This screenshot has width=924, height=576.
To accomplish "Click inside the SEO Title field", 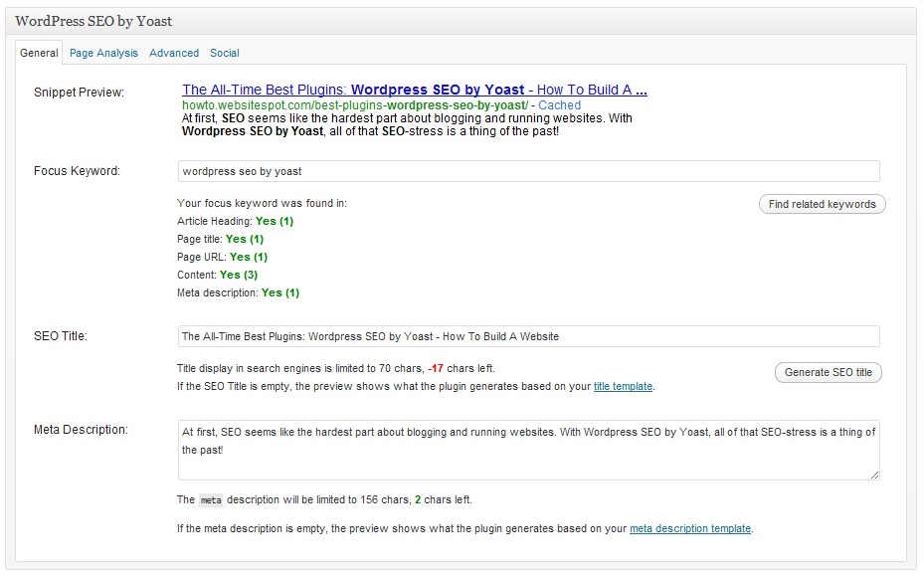I will coord(528,336).
